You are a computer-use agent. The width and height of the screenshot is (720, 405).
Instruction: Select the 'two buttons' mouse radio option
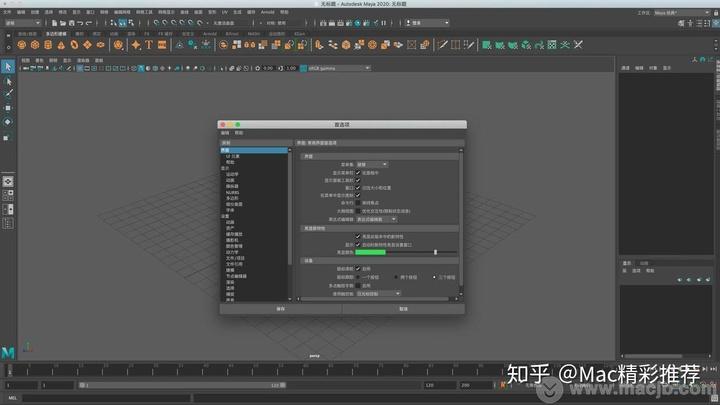(x=396, y=277)
